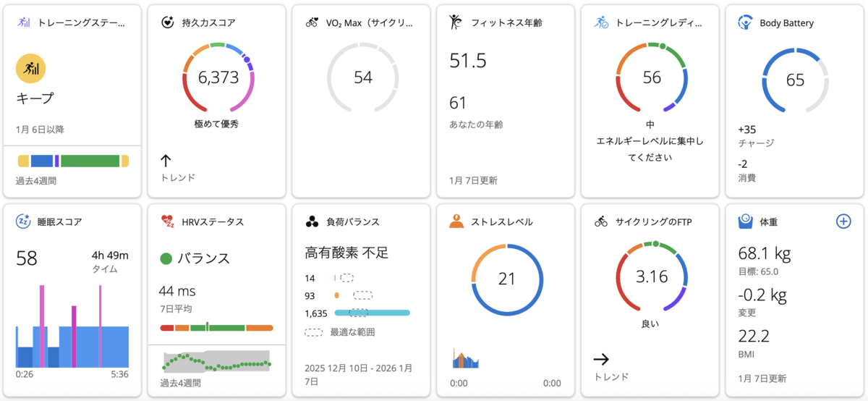This screenshot has height=401, width=868.
Task: Click the weight scale icon
Action: [x=746, y=221]
